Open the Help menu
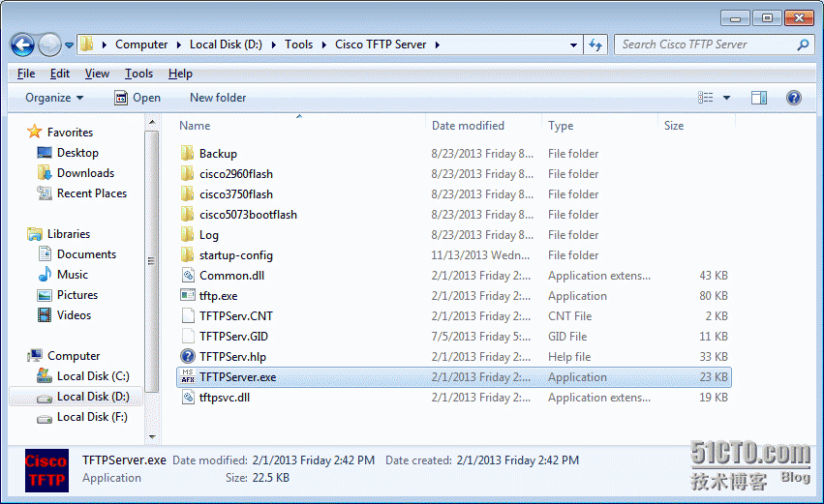824x504 pixels. (180, 74)
